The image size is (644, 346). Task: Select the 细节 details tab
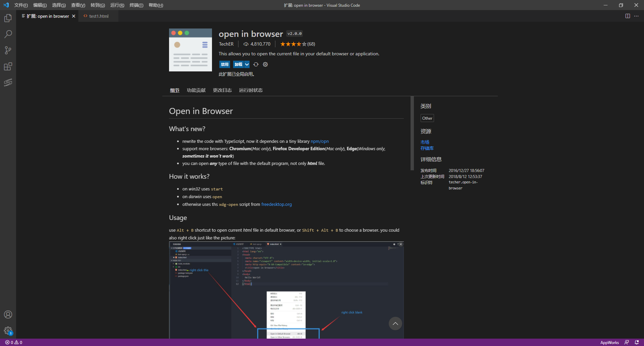pyautogui.click(x=174, y=90)
